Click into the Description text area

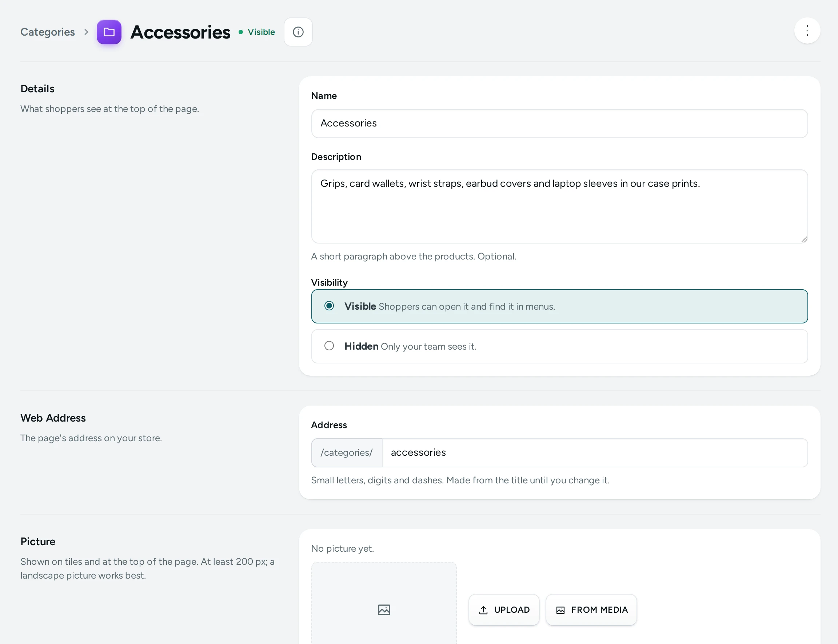559,206
